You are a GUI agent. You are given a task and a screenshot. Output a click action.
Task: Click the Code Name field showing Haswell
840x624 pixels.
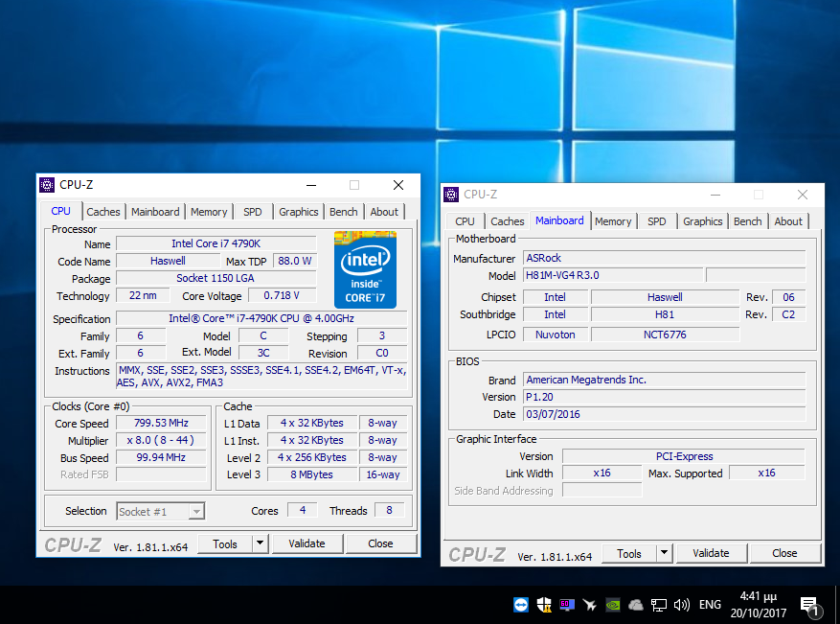tap(168, 261)
